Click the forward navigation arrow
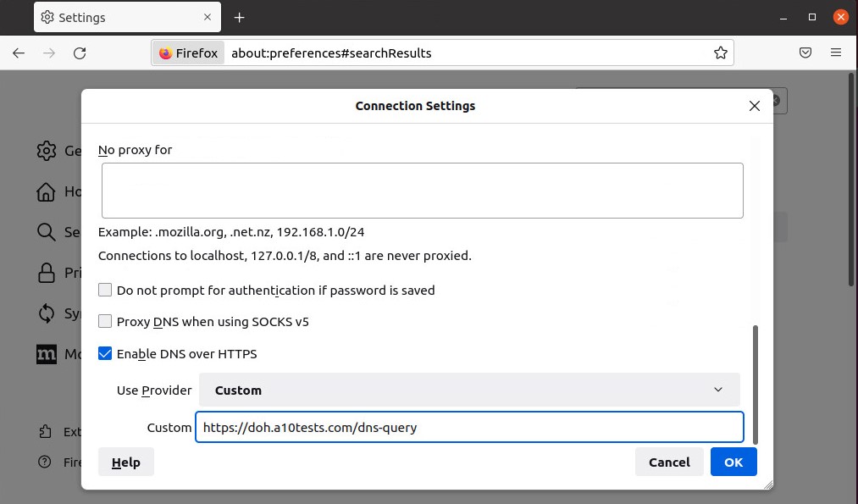The height and width of the screenshot is (504, 858). (49, 53)
